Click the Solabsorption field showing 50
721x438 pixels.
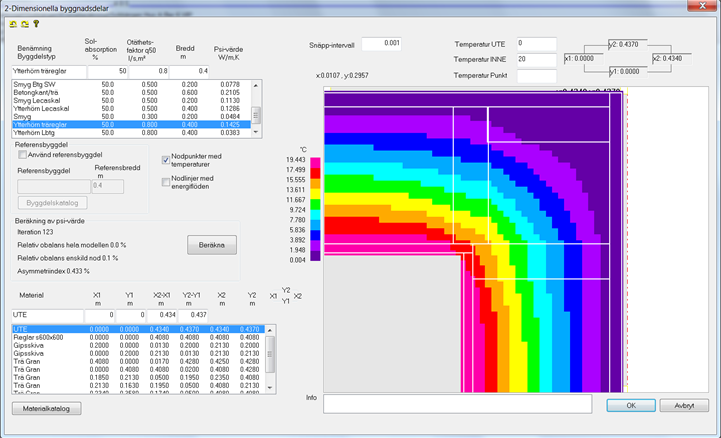click(x=108, y=72)
